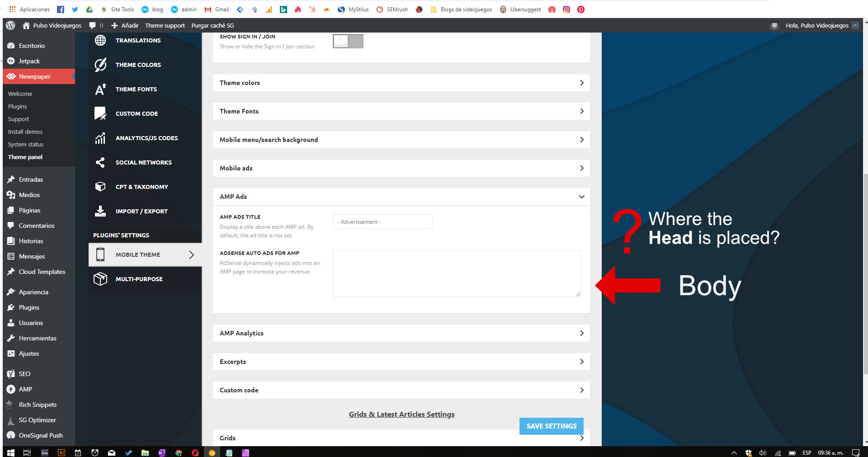
Task: Expand the Theme colors section
Action: tap(401, 83)
